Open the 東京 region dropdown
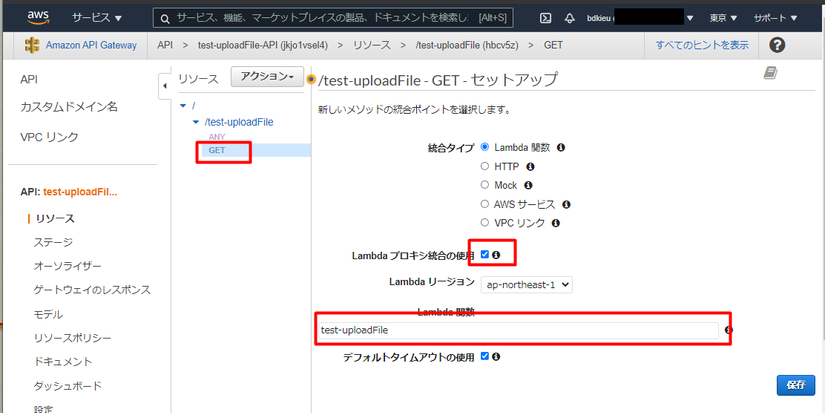 (723, 18)
